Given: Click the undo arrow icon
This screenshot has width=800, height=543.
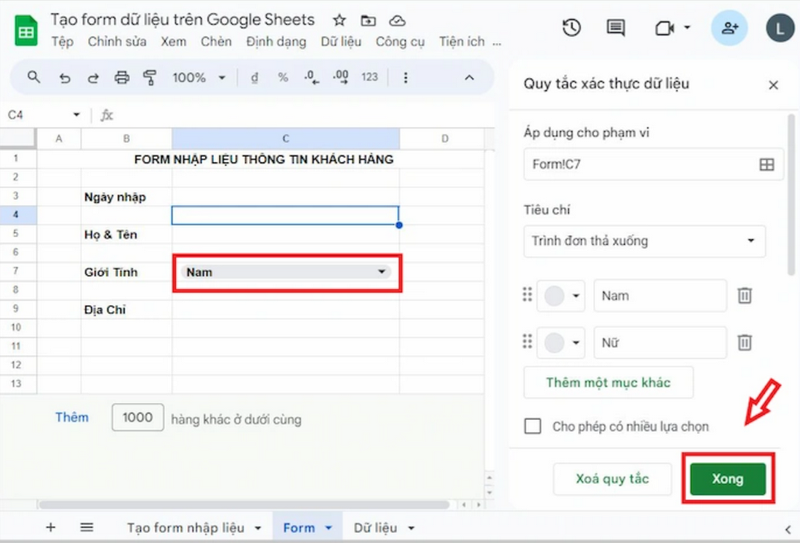Looking at the screenshot, I should tap(65, 77).
